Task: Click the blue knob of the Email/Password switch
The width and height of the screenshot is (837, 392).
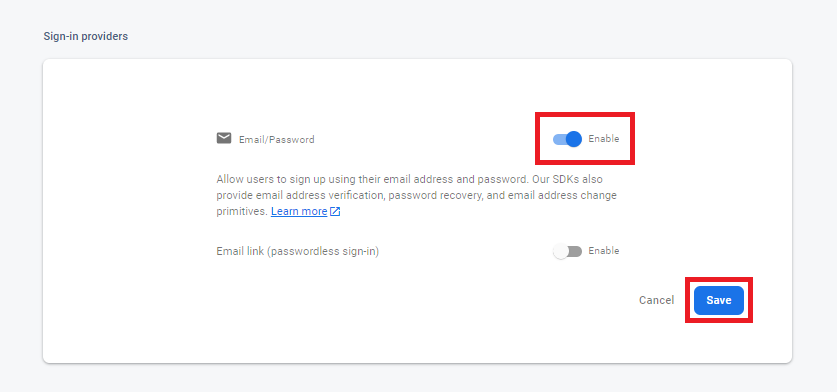Action: pos(574,139)
